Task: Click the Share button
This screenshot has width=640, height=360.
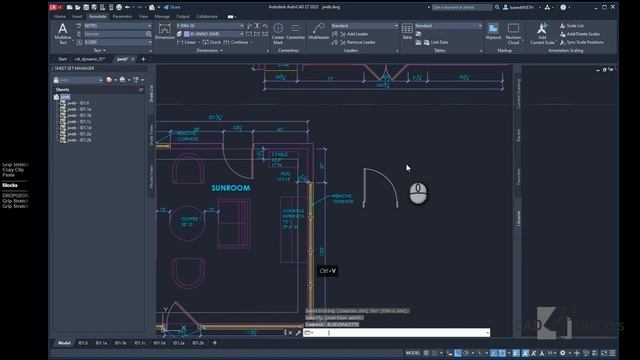Action: [x=172, y=7]
